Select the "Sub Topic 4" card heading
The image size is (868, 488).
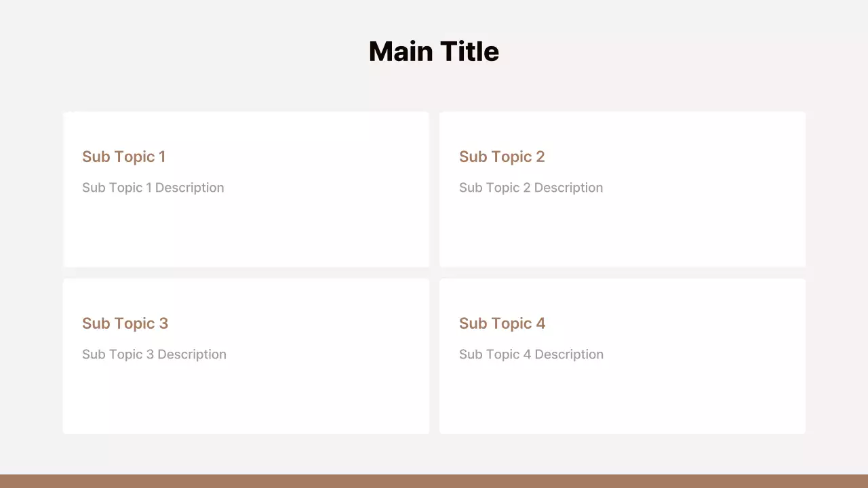pyautogui.click(x=502, y=323)
